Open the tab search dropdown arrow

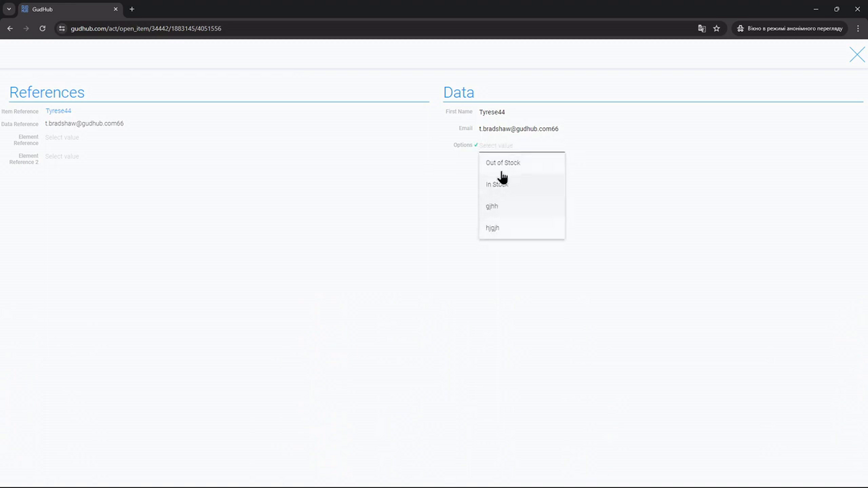tap(9, 9)
